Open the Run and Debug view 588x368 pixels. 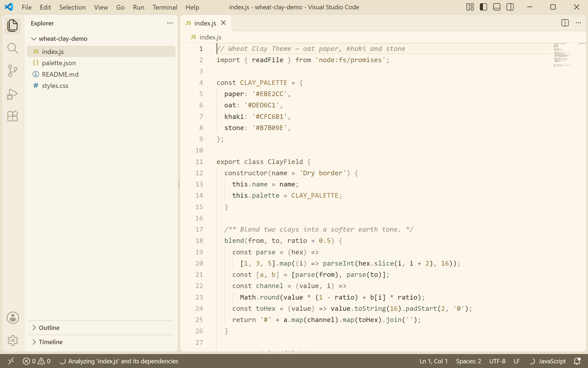(13, 94)
